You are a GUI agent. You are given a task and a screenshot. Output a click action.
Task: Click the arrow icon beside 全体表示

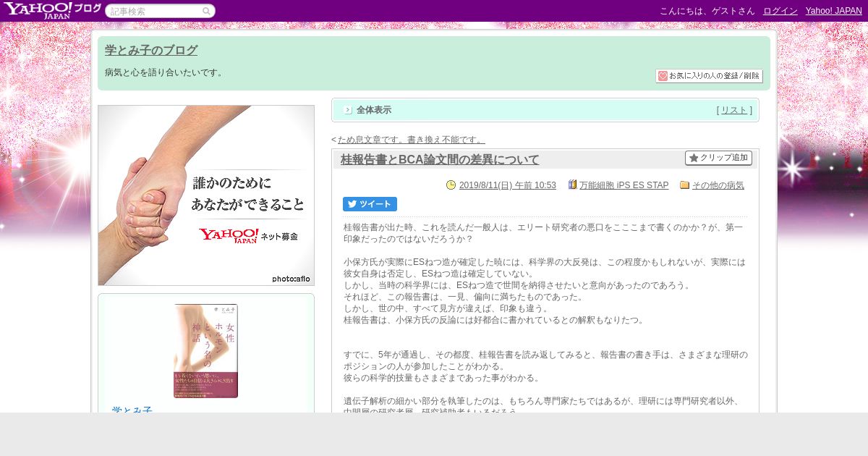coord(348,110)
